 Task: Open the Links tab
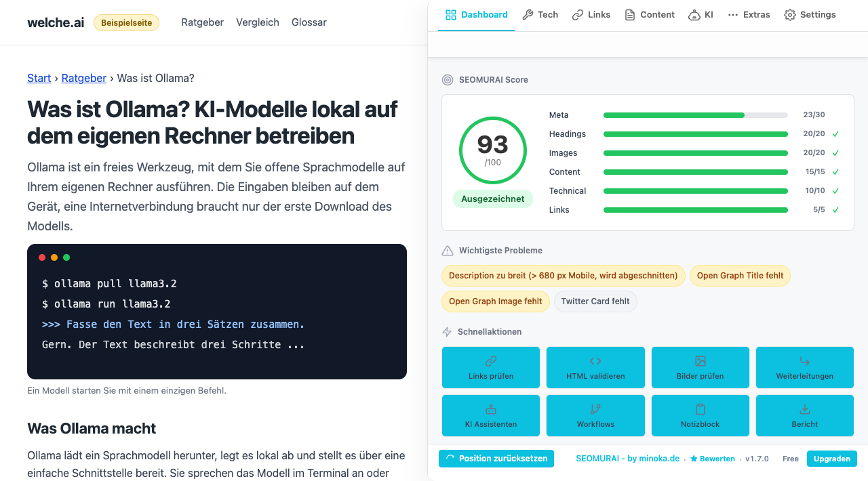coord(591,15)
